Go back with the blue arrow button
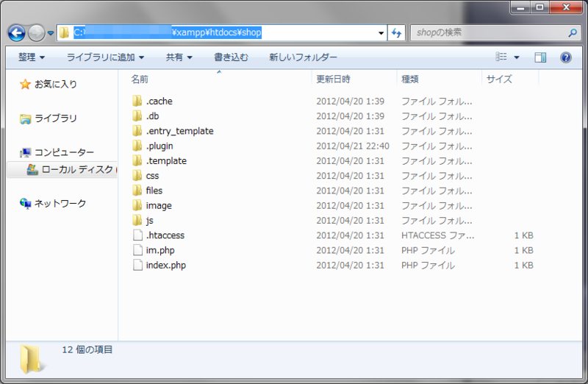Viewport: 588px width, 384px height. pos(16,33)
